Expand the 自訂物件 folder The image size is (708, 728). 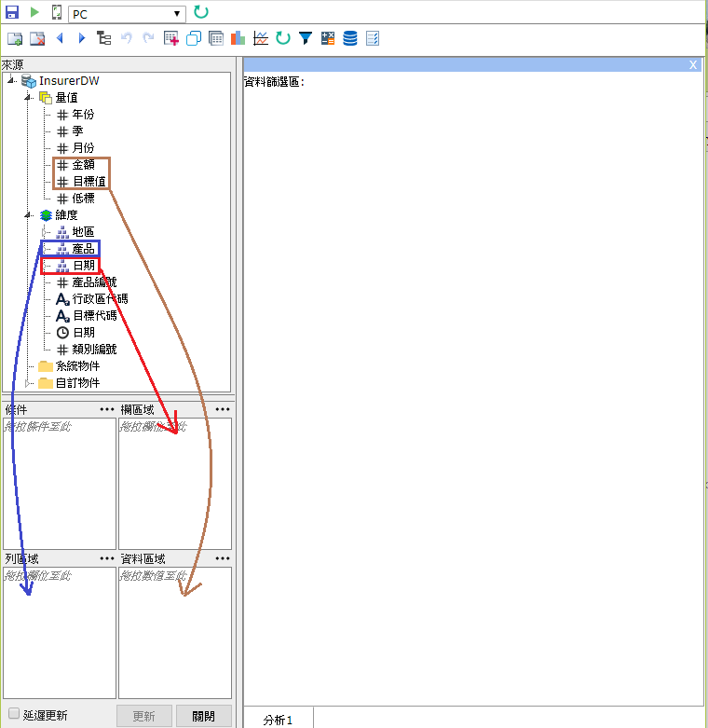28,383
